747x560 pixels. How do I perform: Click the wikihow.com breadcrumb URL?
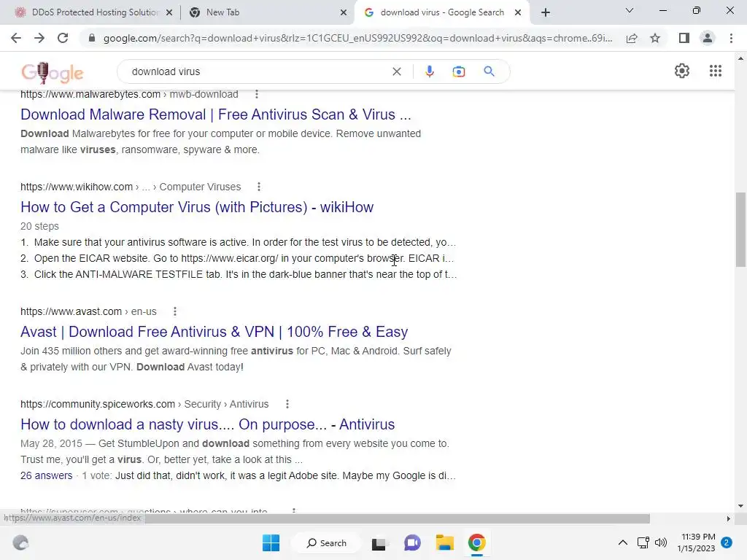click(x=131, y=187)
